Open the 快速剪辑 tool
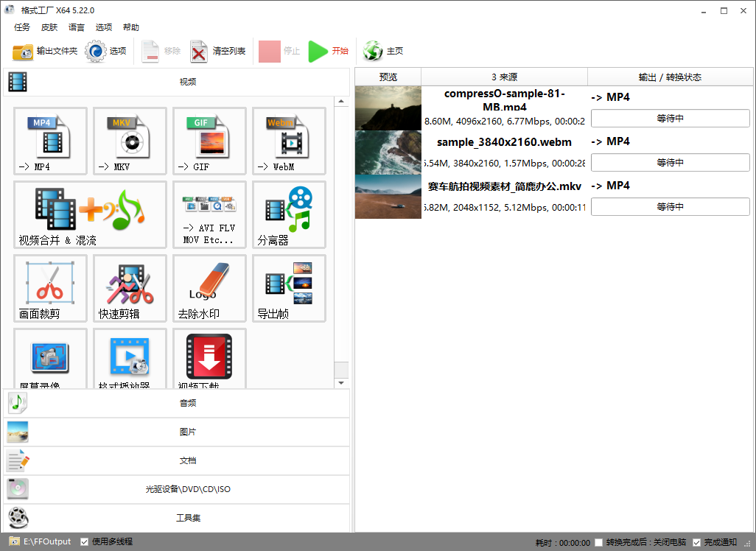Image resolution: width=756 pixels, height=551 pixels. pyautogui.click(x=130, y=288)
